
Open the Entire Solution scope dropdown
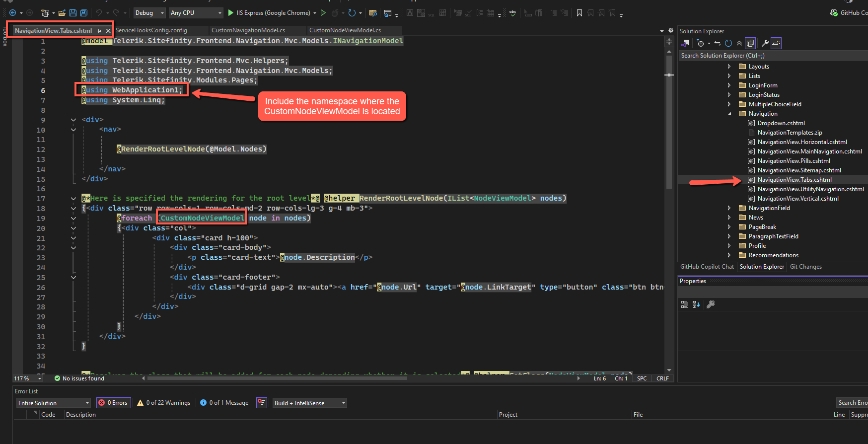tap(54, 403)
